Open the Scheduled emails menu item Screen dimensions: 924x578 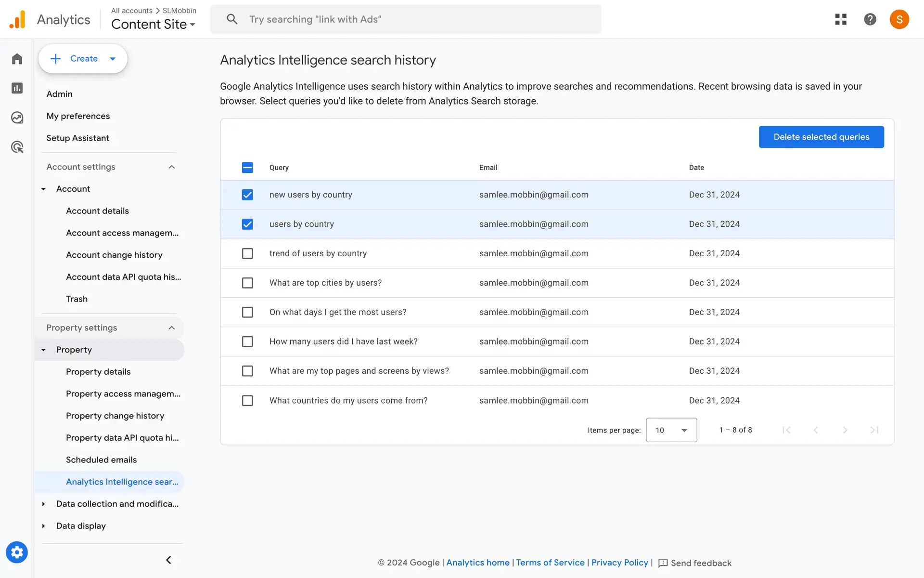pyautogui.click(x=102, y=460)
